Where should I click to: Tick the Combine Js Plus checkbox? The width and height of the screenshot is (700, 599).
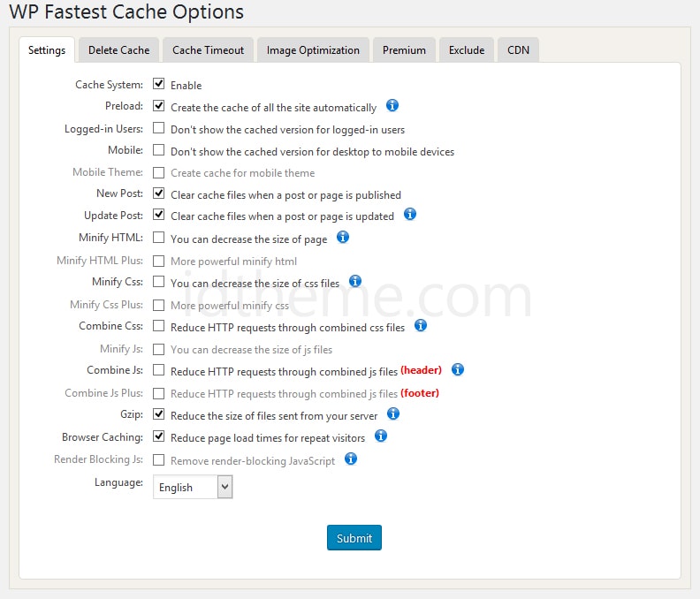click(158, 393)
